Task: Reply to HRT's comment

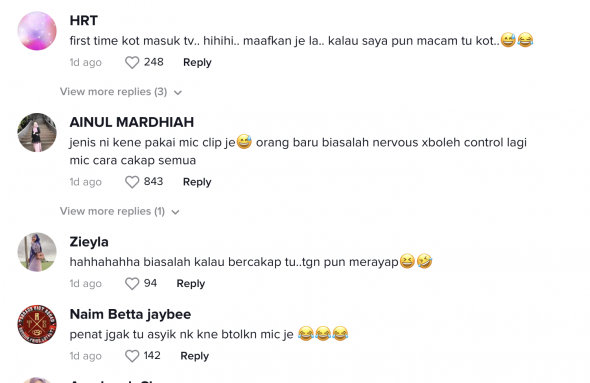Action: click(197, 62)
